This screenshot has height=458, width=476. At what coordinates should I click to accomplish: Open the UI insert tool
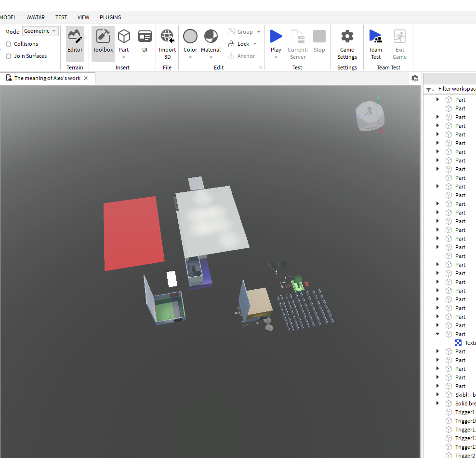[x=145, y=40]
